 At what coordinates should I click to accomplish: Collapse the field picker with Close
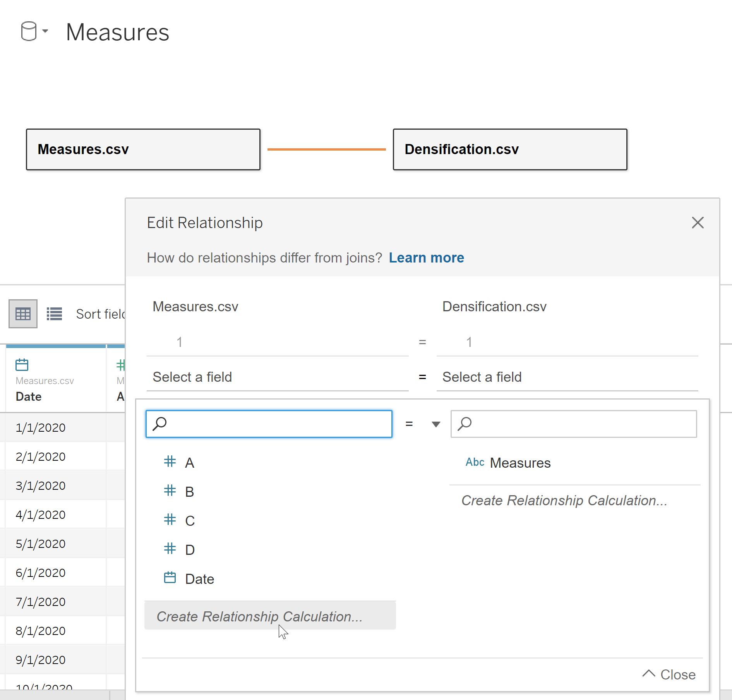[x=669, y=674]
